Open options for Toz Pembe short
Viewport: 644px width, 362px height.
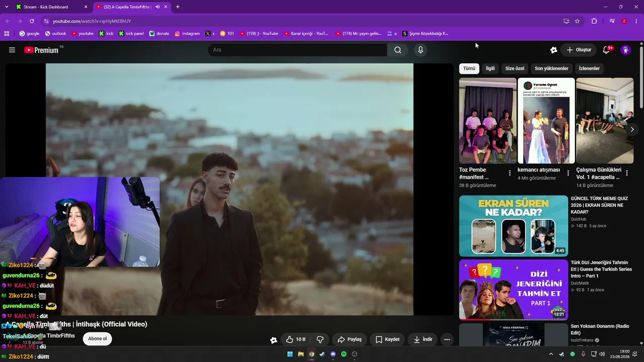click(x=510, y=173)
